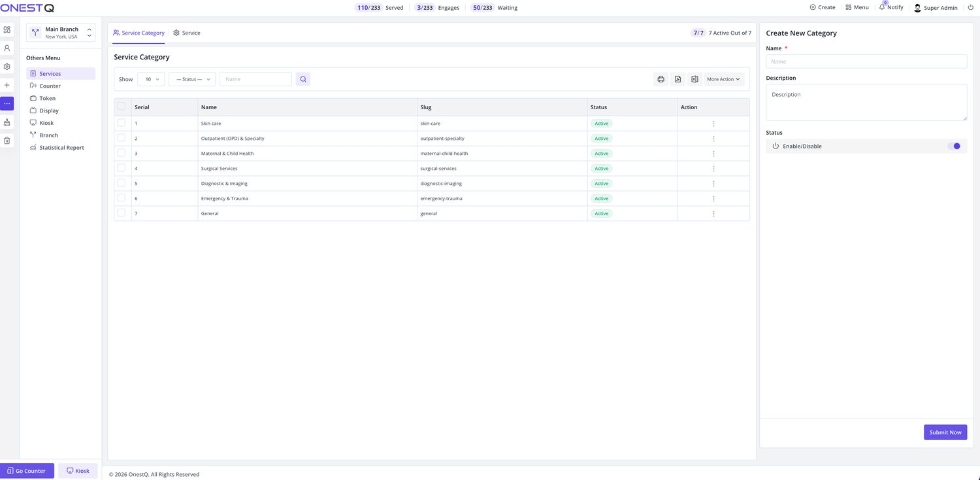Click the search magnifier button
Image resolution: width=980 pixels, height=480 pixels.
[303, 79]
